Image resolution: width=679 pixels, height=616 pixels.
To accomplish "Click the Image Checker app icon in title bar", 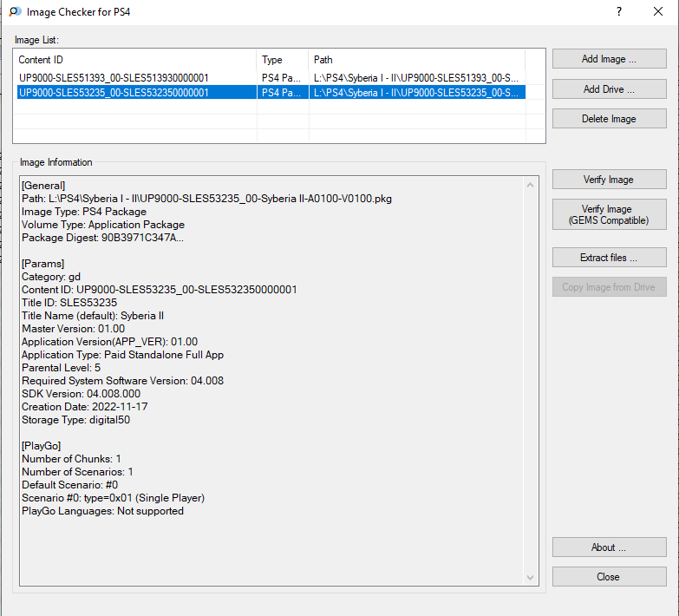I will tap(15, 11).
